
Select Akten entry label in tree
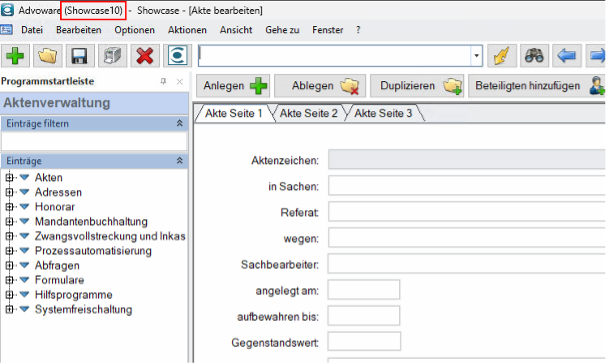coord(49,177)
